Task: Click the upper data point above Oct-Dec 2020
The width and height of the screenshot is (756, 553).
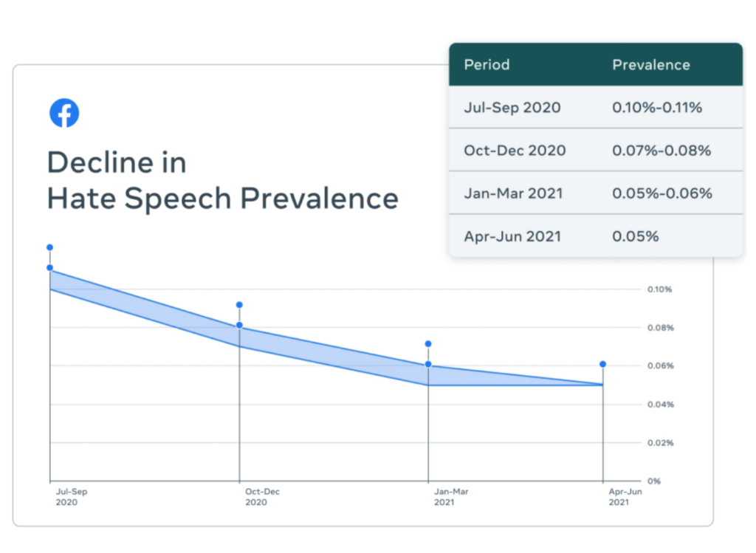Action: pos(239,305)
